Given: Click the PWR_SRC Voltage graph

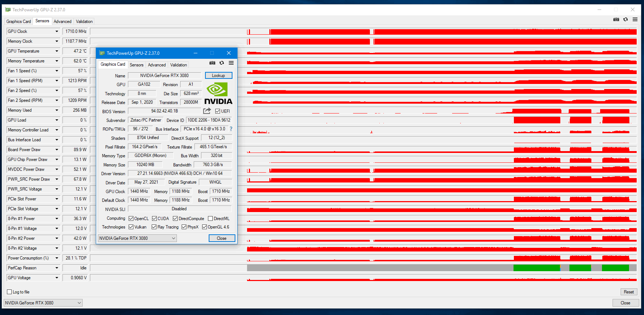Looking at the screenshot, I should coord(363,189).
